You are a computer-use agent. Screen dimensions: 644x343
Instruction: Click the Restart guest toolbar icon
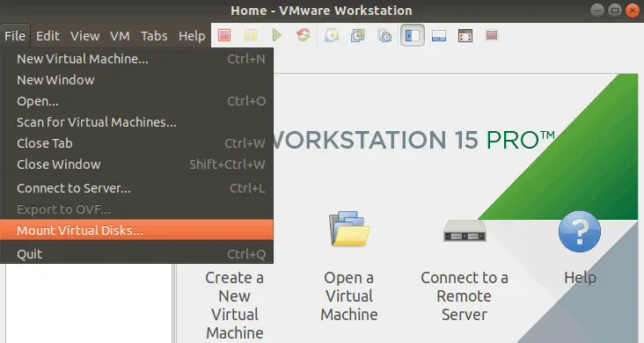(304, 35)
